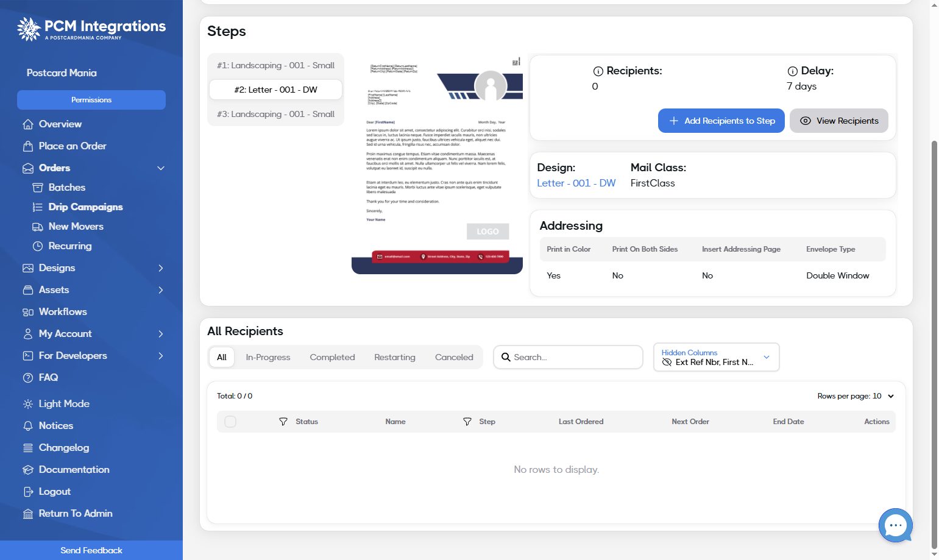Click the Workflows icon in sidebar
This screenshot has width=939, height=560.
point(28,312)
